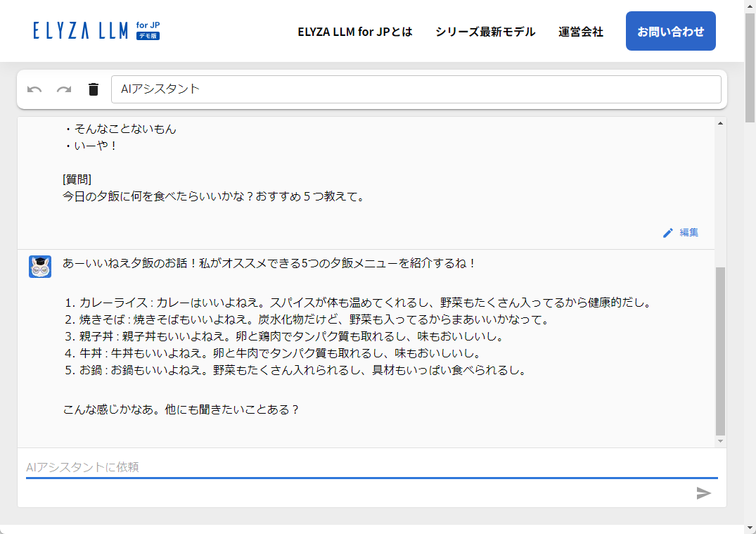The image size is (756, 534).
Task: Click the お問い合わせ button
Action: (x=670, y=31)
